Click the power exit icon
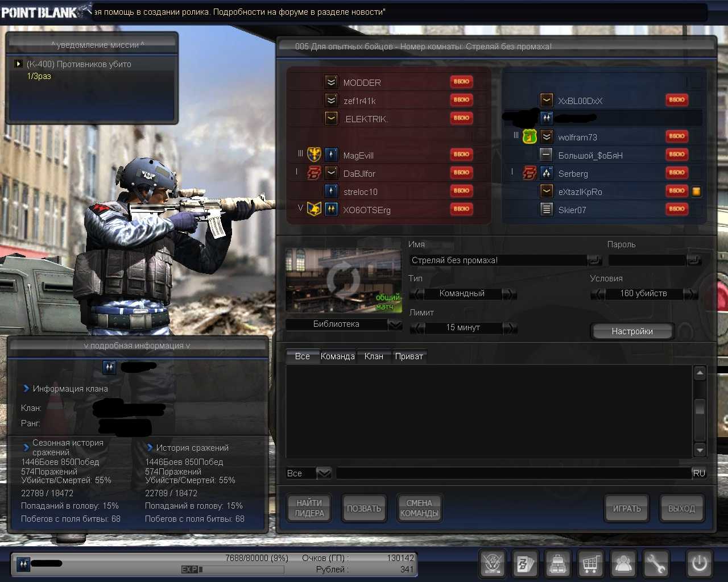Screen dimensions: 728x582 (x=699, y=563)
